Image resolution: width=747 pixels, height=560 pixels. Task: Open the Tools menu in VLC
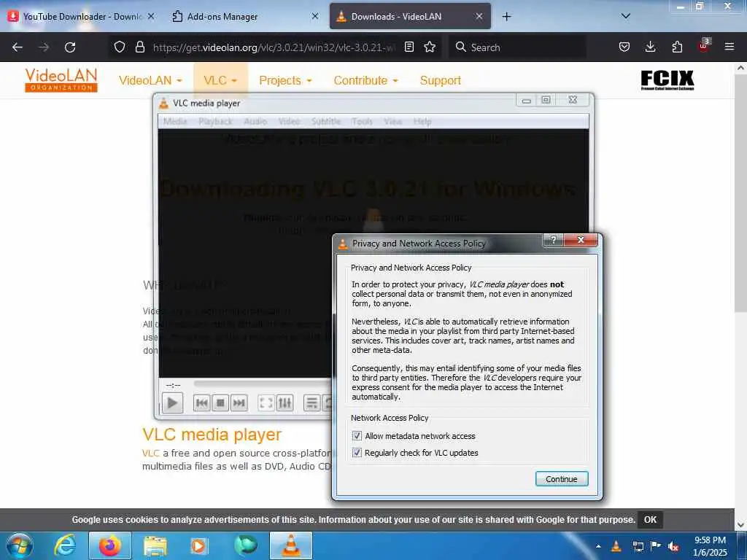pyautogui.click(x=362, y=122)
